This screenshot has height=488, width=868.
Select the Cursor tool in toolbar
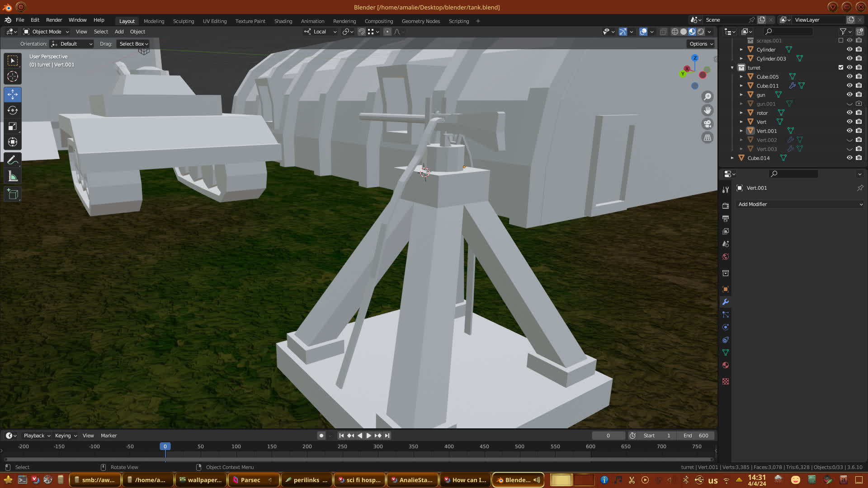[x=13, y=77]
